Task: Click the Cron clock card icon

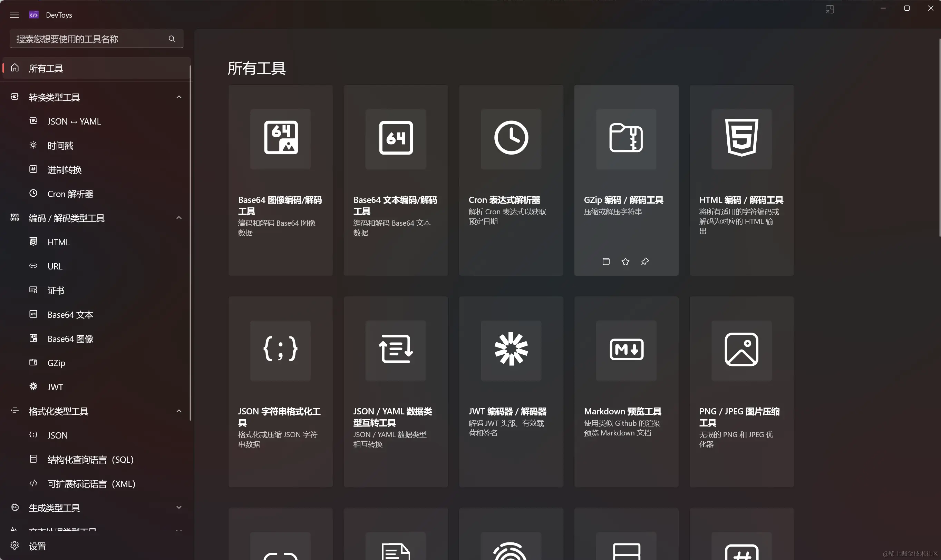Action: pos(511,138)
